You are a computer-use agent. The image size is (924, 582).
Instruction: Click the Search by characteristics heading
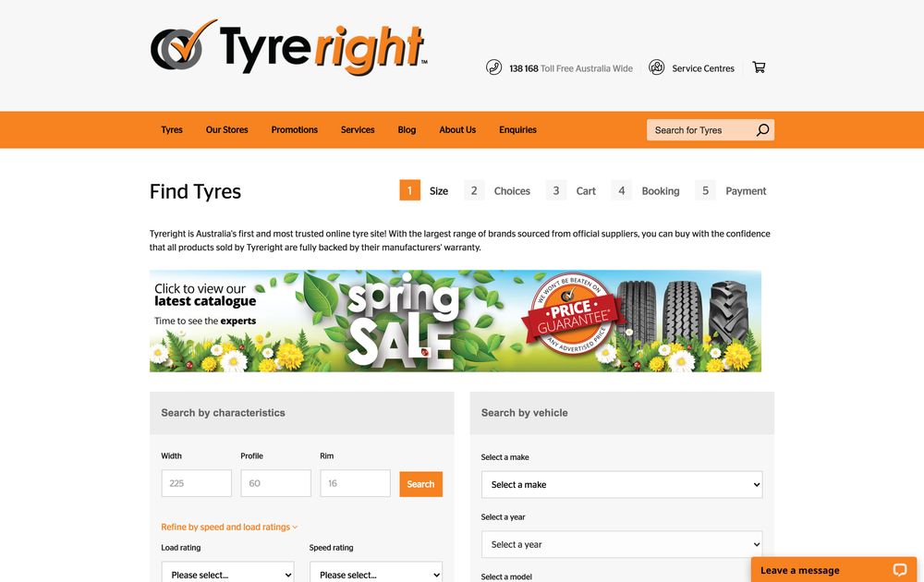[223, 413]
